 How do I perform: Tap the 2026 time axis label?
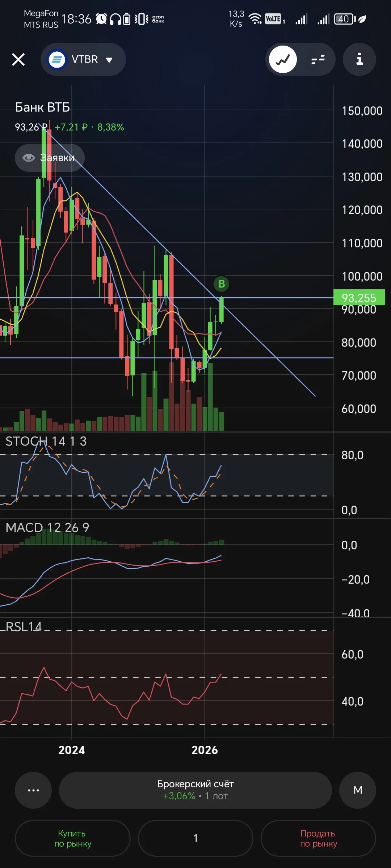[205, 750]
